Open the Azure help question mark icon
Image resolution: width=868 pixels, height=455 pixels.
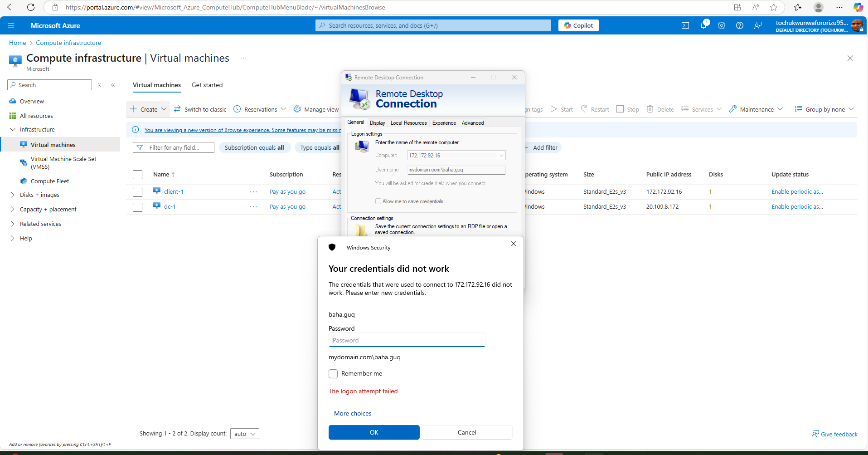click(x=740, y=25)
